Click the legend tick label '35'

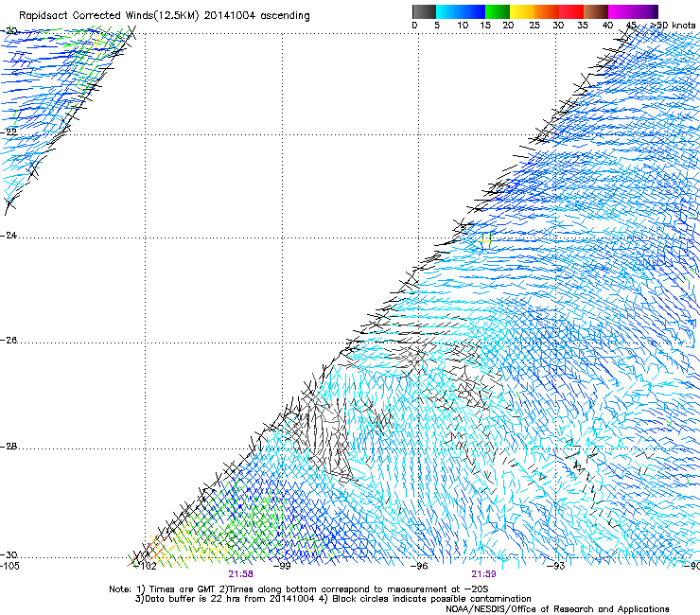pos(583,26)
